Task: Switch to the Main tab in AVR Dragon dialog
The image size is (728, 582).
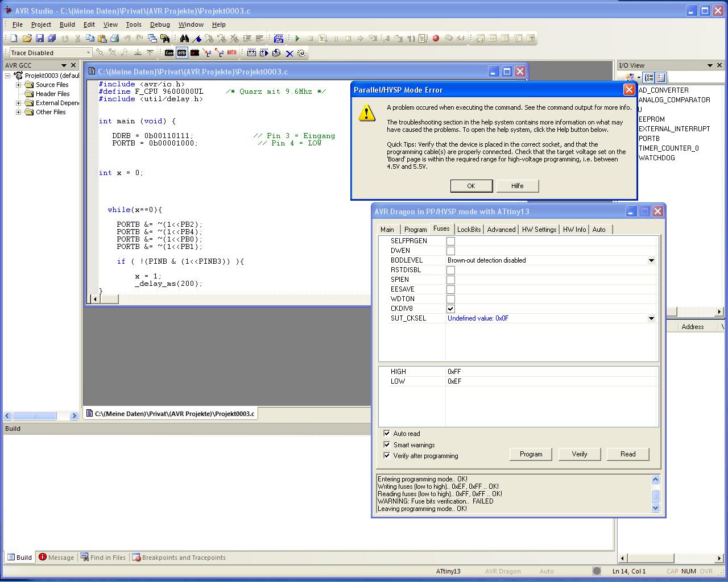Action: pyautogui.click(x=387, y=230)
